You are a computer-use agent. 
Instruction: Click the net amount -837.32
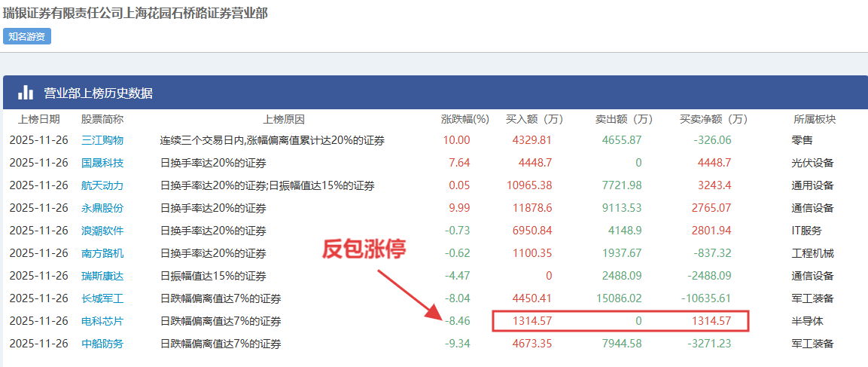tap(712, 253)
